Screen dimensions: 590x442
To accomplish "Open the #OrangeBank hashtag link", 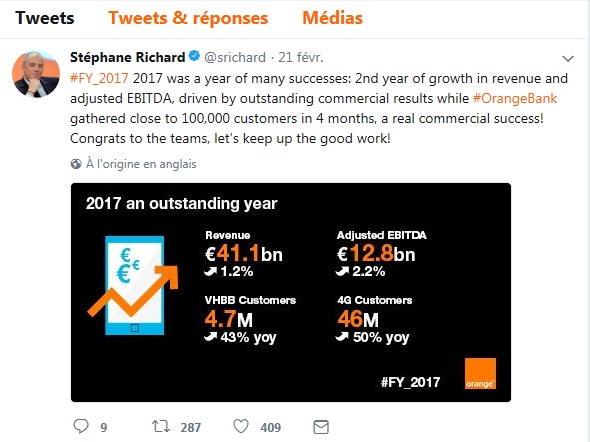I will [x=515, y=98].
